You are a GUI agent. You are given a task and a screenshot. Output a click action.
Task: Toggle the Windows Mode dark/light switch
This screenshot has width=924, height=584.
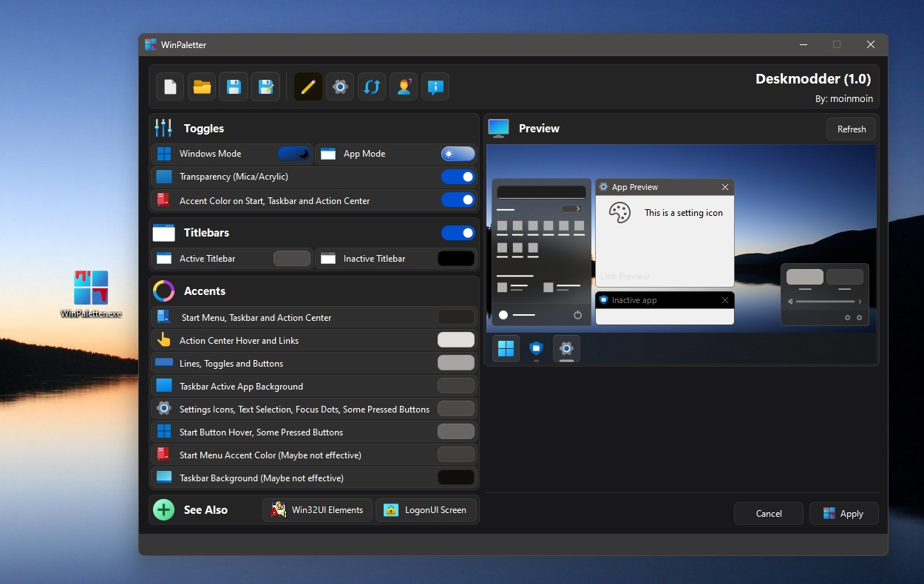point(294,154)
